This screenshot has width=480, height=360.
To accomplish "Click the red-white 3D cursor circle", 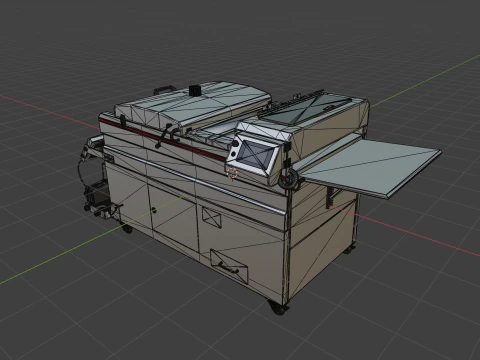I will (232, 173).
